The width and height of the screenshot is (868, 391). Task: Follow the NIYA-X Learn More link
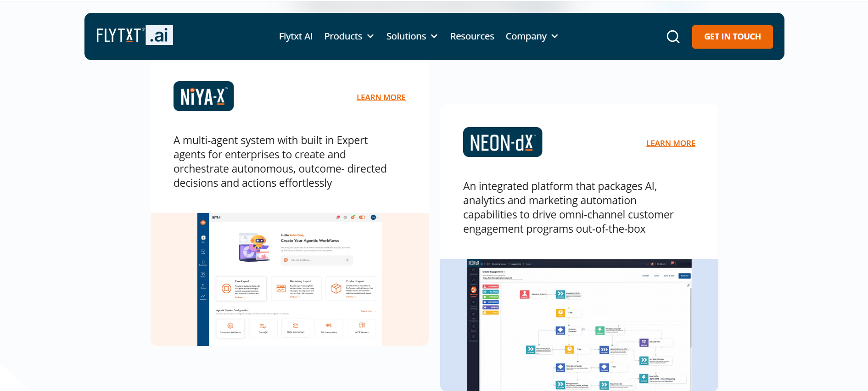click(x=381, y=97)
